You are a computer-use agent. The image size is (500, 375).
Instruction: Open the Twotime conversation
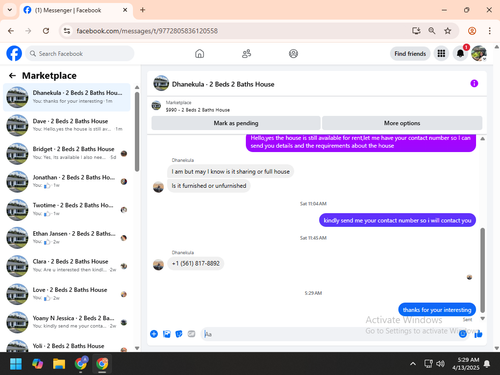click(67, 210)
